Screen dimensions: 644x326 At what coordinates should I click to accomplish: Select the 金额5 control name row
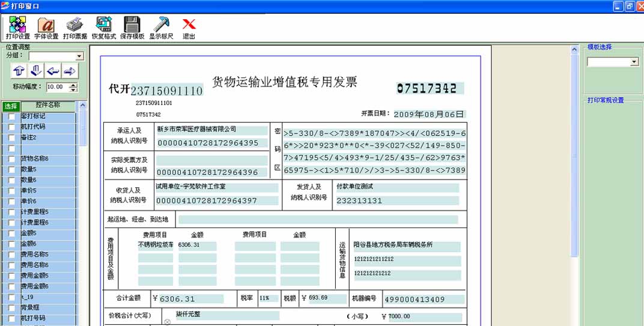pyautogui.click(x=48, y=234)
